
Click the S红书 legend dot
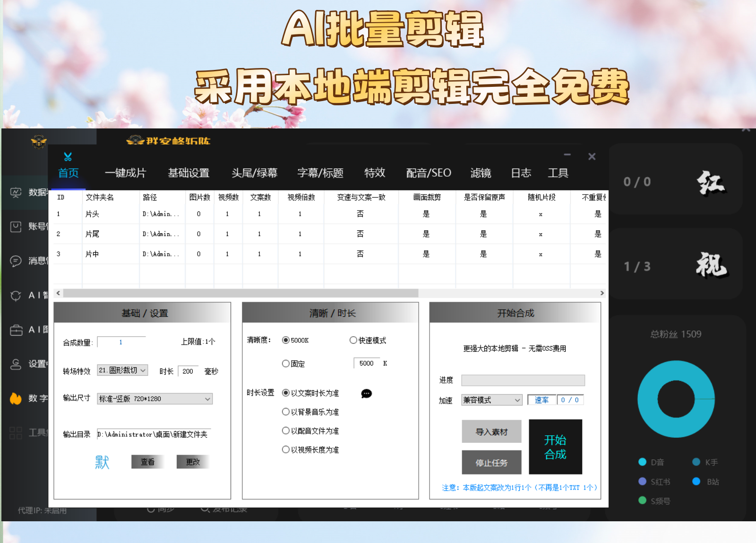tap(642, 481)
